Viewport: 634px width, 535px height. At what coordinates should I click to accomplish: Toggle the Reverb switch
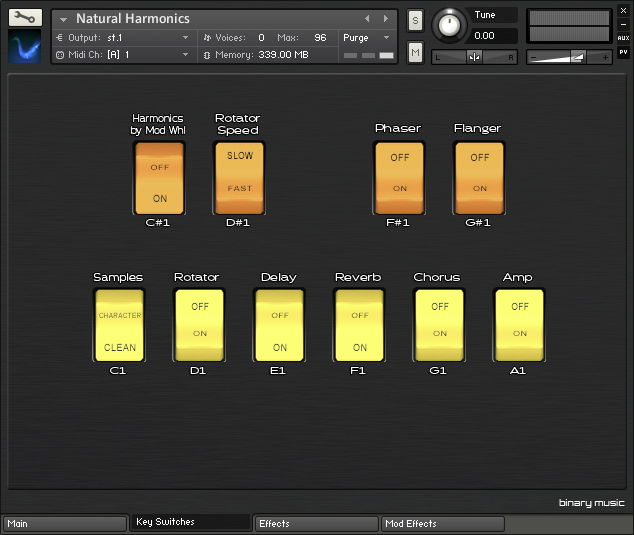pos(359,325)
